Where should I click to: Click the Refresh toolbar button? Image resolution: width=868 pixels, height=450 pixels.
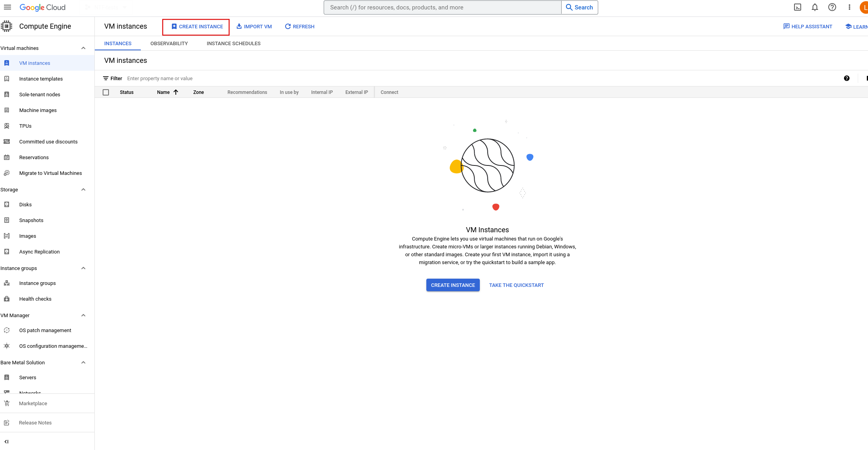pos(300,26)
